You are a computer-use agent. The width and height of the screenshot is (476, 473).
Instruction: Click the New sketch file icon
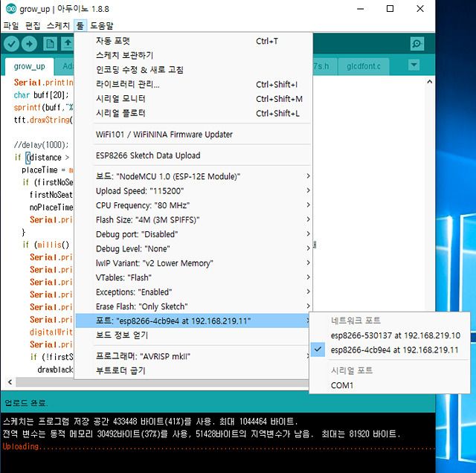(x=50, y=44)
